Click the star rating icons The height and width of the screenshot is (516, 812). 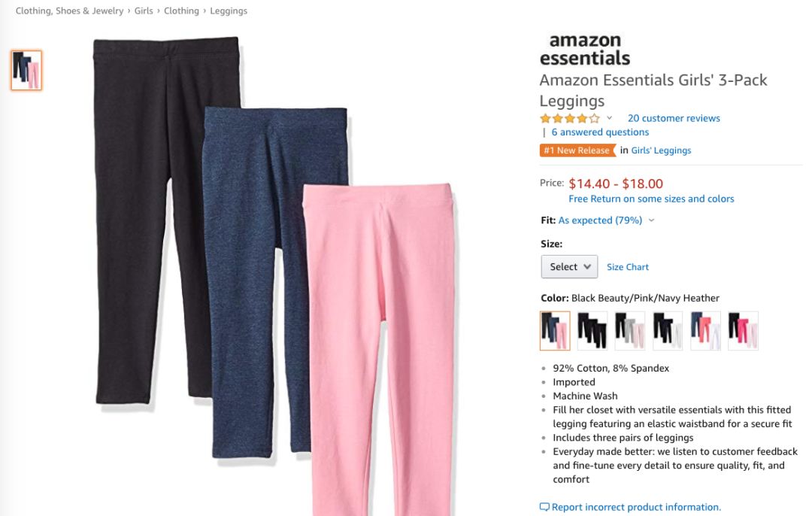[x=570, y=118]
